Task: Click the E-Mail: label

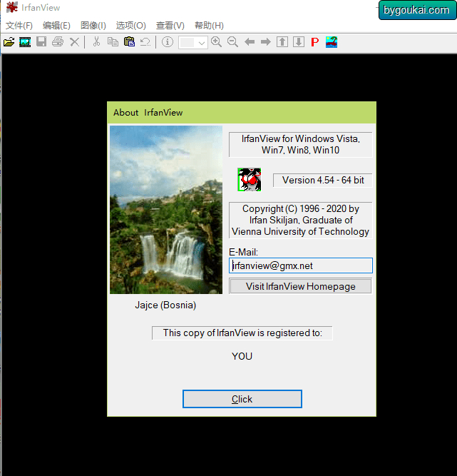Action: [x=244, y=252]
